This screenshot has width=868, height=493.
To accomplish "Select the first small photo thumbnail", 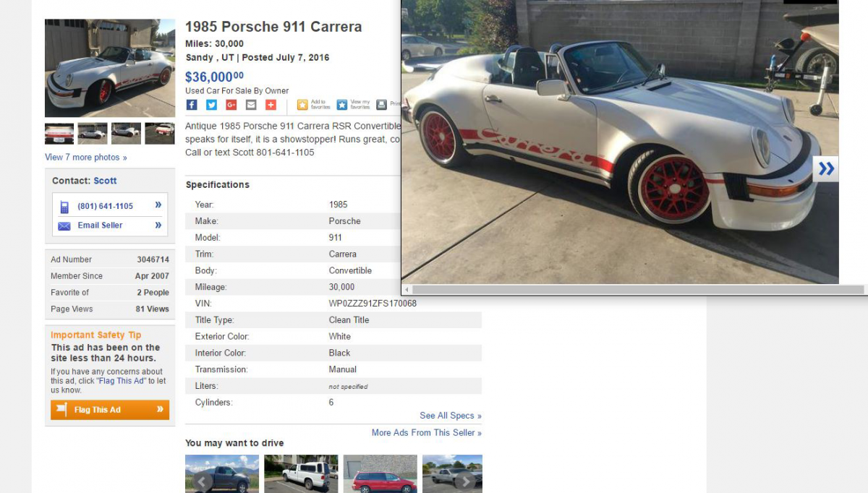I will (59, 134).
